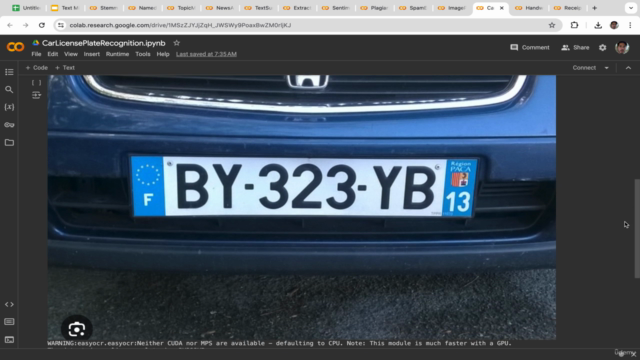Screen dimensions: 640x360
Task: Switch to the Handw browser tab
Action: click(529, 8)
